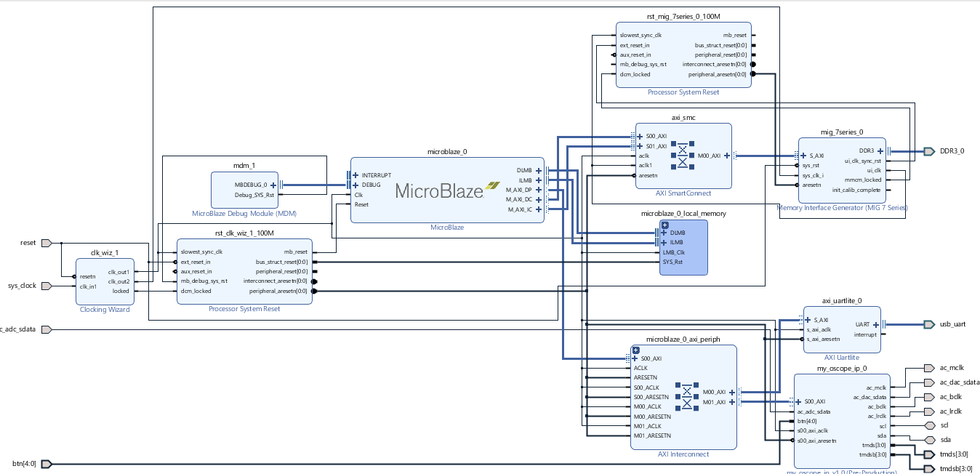Viewport: 980px width, 474px height.
Task: Select the rst_mig_7series_0_100M reset block
Action: [683, 55]
